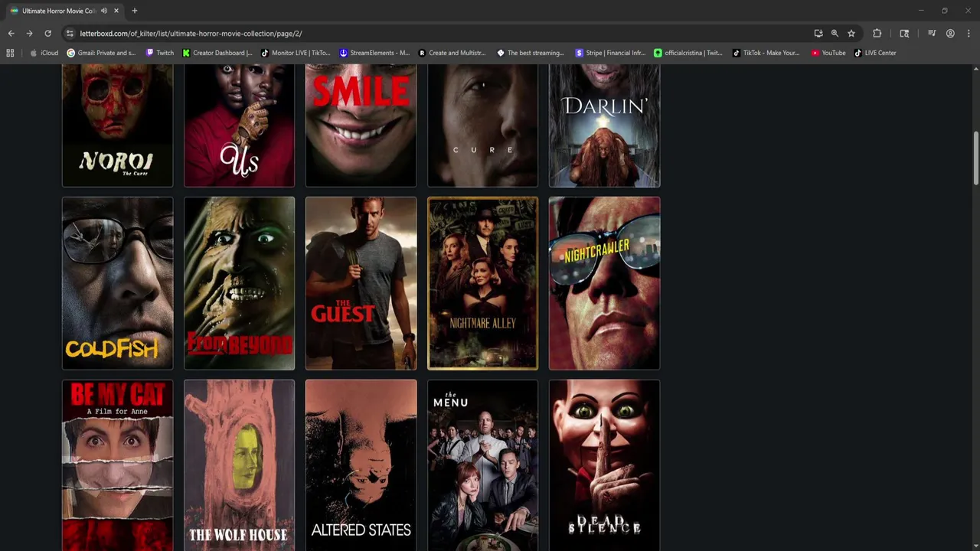Open the YouTube bookmark

828,53
